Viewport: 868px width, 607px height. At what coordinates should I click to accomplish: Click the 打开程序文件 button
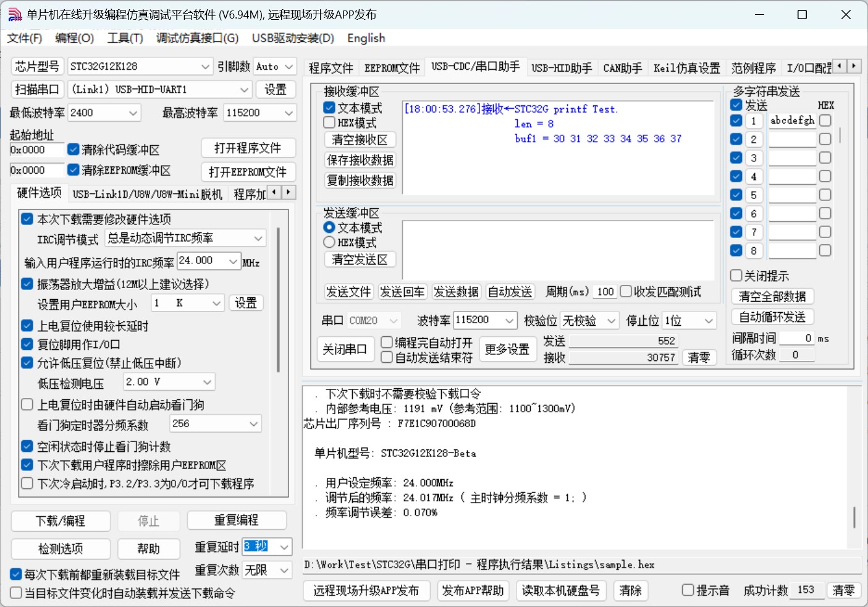[248, 148]
